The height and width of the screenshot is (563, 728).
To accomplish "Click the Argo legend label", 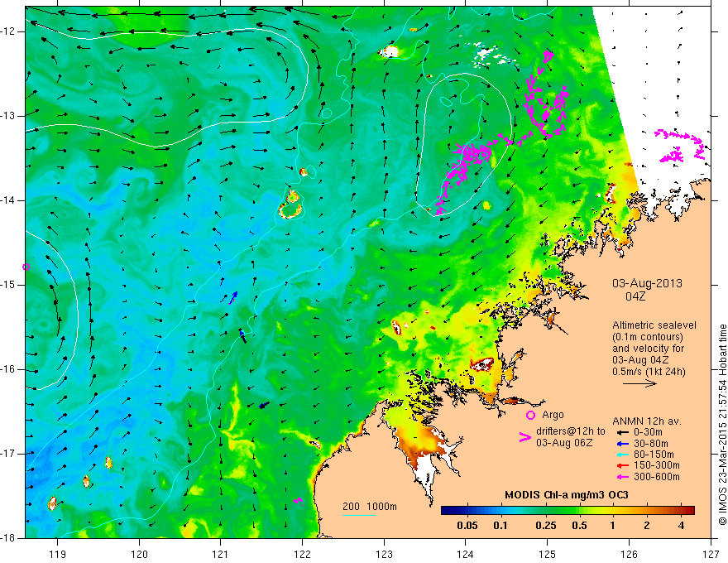I will coord(553,415).
